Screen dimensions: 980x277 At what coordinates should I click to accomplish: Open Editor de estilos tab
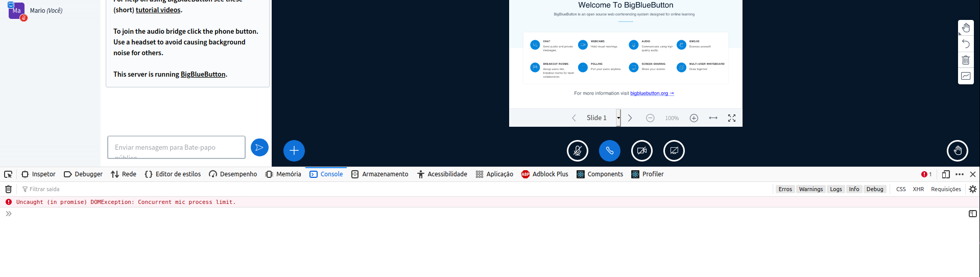click(173, 174)
